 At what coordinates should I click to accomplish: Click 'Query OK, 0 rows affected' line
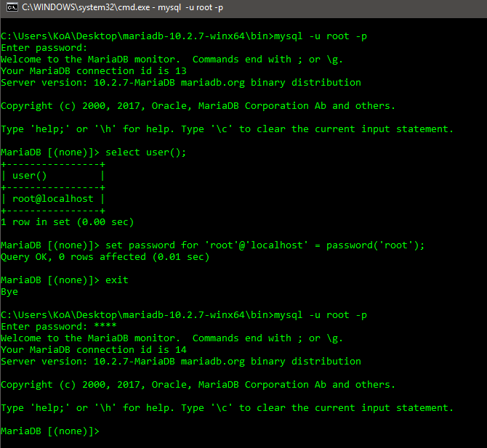pos(105,257)
